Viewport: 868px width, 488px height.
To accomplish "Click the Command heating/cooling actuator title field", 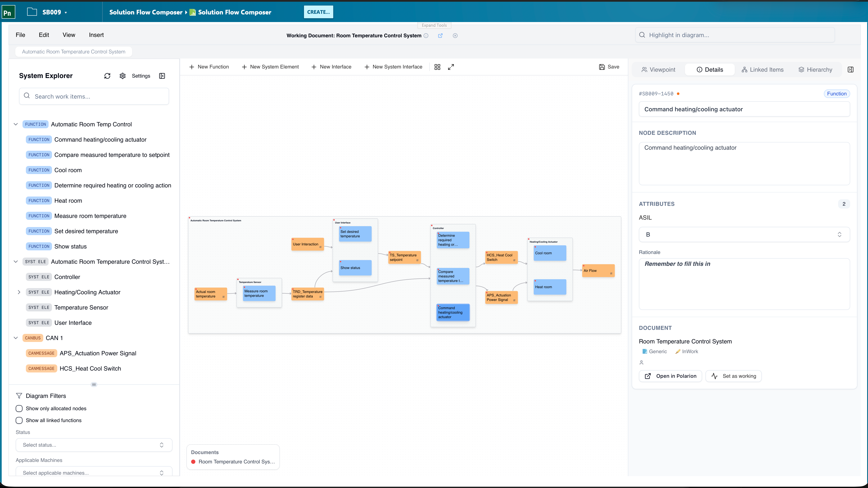I will click(x=744, y=109).
